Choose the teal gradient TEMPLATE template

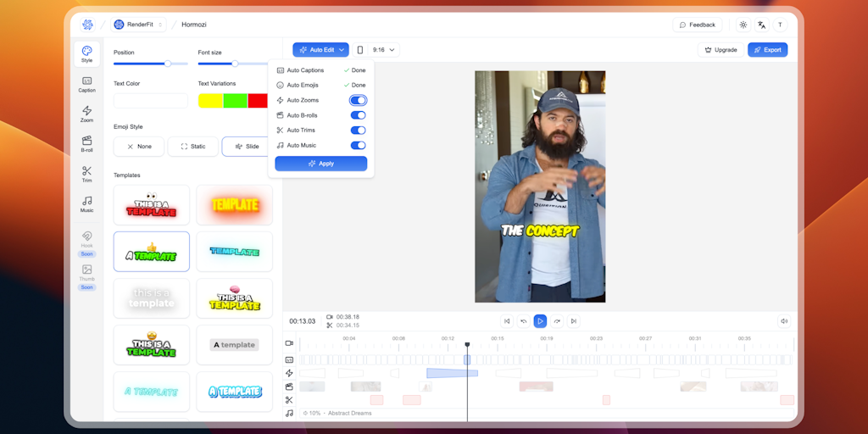pyautogui.click(x=235, y=252)
